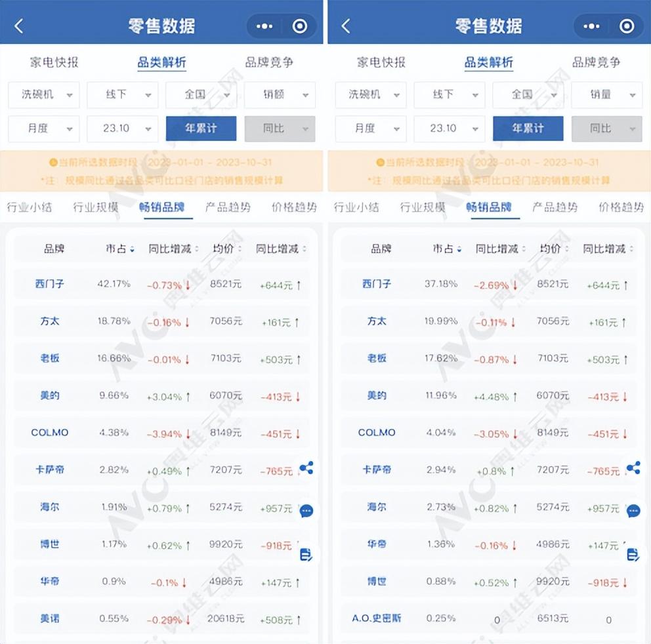Open chat bubble icon in left panel
The height and width of the screenshot is (644, 651).
(x=306, y=512)
